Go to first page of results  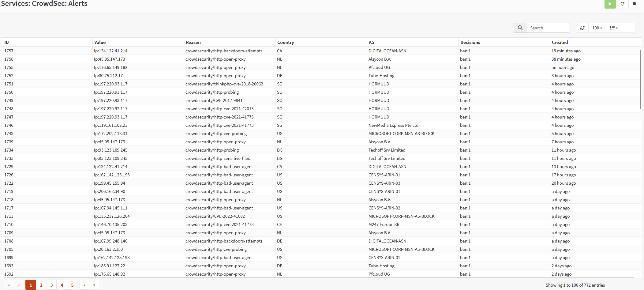pos(9,285)
